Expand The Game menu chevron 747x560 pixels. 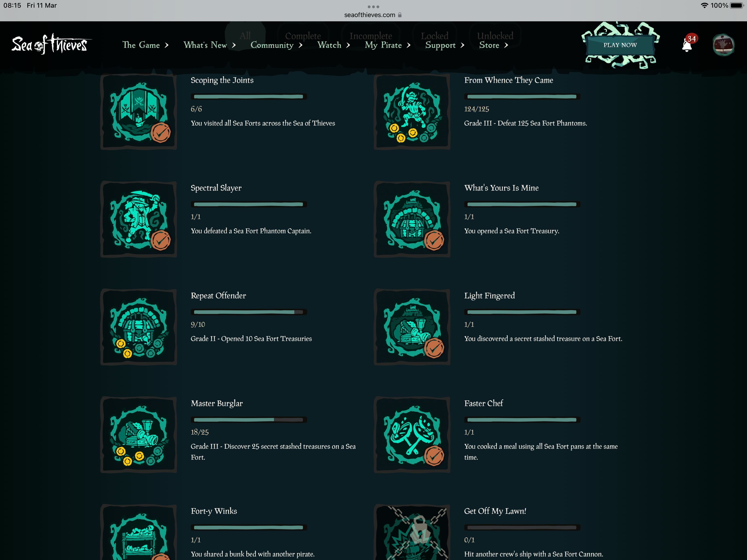[x=167, y=45]
